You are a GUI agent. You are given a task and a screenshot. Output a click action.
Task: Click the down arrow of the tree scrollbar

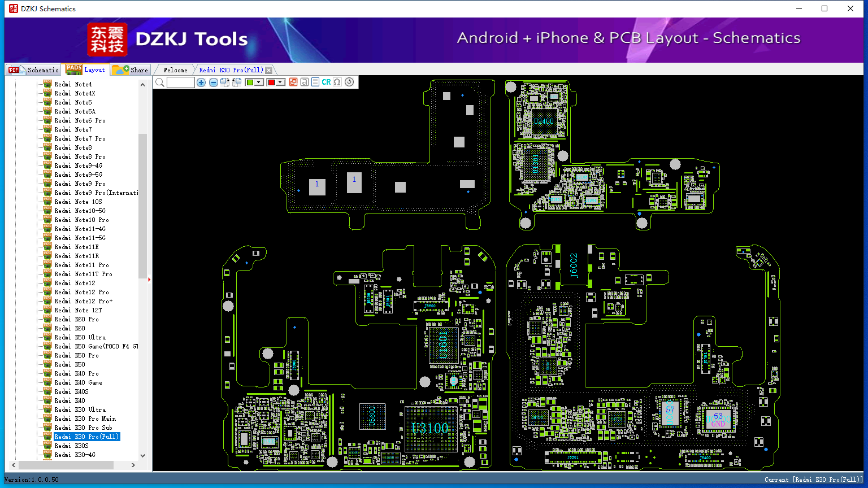[142, 455]
